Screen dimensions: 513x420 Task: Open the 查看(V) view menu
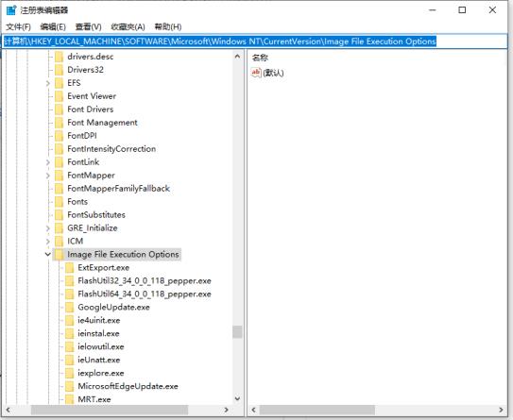pos(89,26)
